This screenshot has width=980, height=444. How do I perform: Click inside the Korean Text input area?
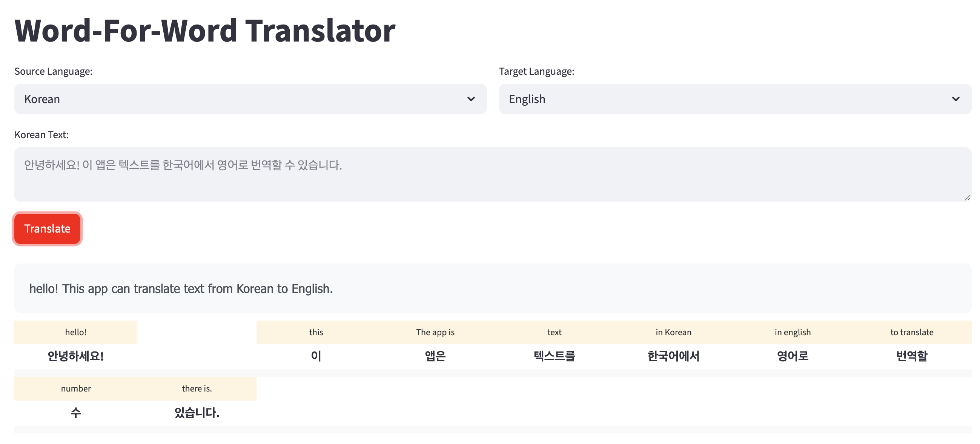click(492, 174)
